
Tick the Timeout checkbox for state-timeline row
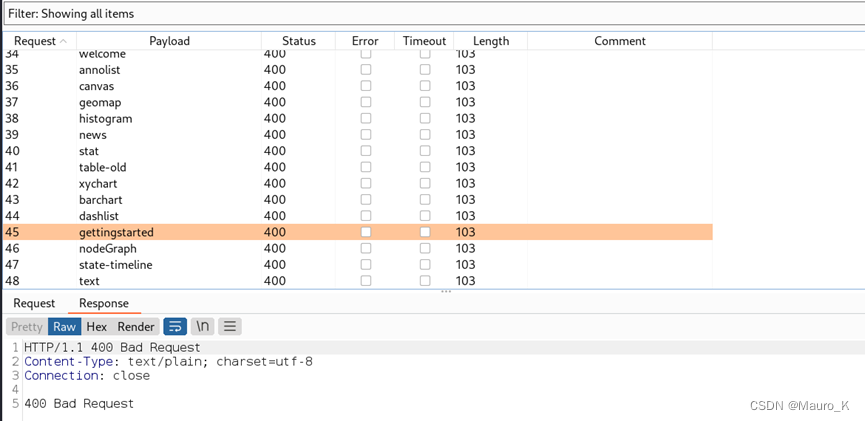coord(425,265)
